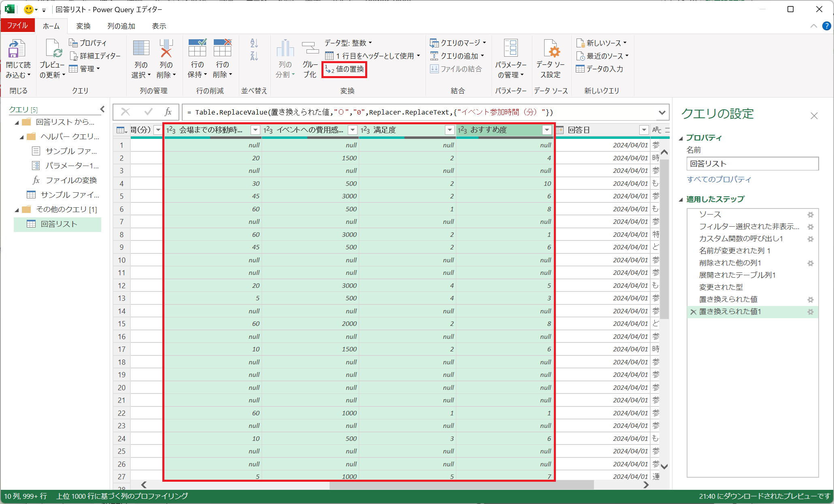Screen dimensions: 834x504
Task: Switch to 列の追加 tab
Action: tap(121, 26)
